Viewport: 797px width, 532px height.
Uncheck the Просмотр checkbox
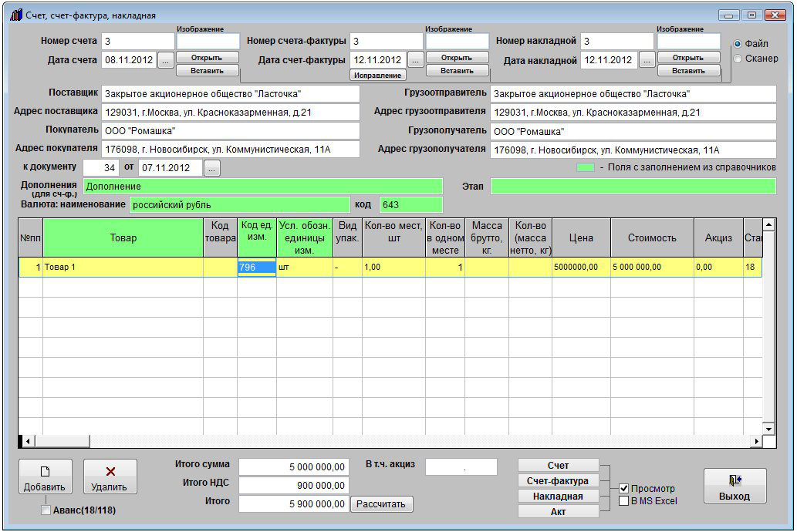point(624,488)
